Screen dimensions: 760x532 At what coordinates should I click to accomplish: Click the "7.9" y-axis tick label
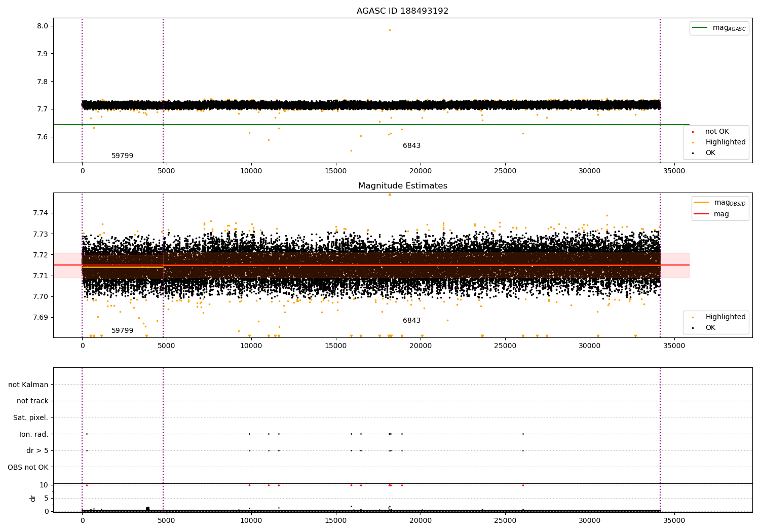click(43, 54)
